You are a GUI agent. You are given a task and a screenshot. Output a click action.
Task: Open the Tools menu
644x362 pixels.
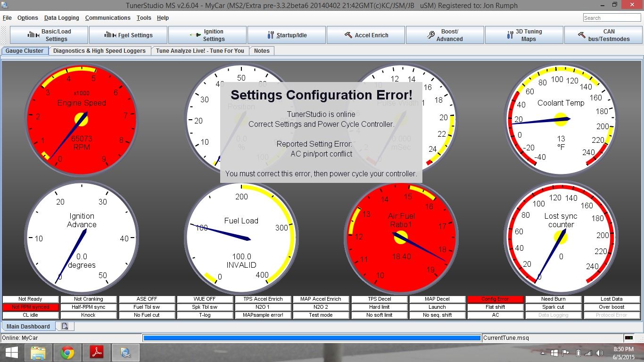(144, 18)
